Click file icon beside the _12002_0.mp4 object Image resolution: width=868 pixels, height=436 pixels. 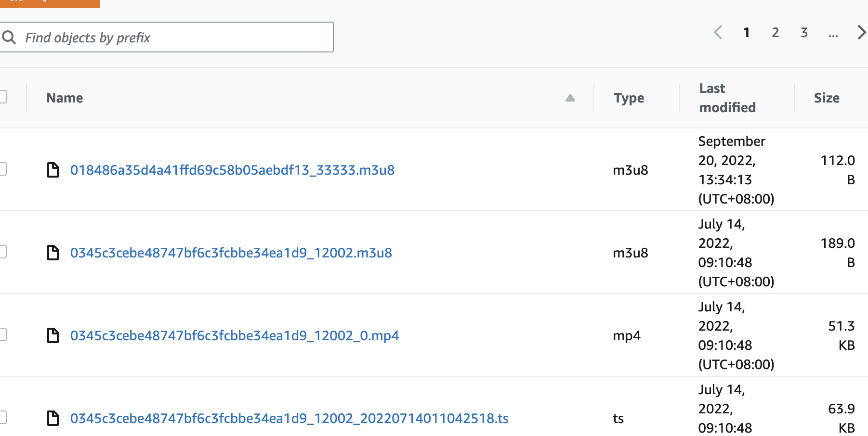53,335
